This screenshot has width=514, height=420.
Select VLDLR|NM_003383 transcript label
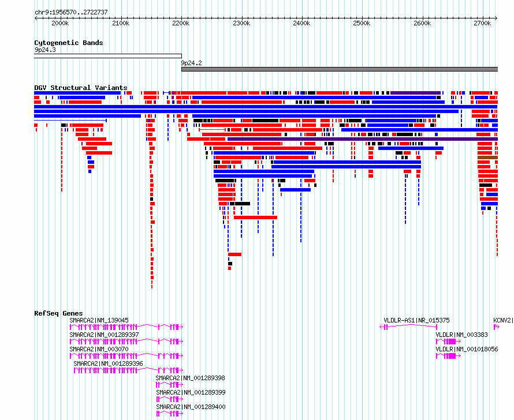point(461,335)
